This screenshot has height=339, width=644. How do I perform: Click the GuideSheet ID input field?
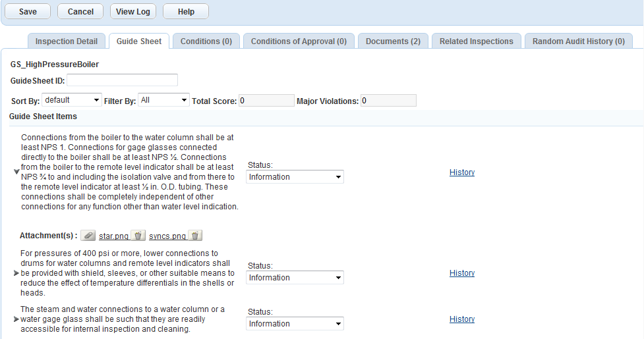point(122,80)
